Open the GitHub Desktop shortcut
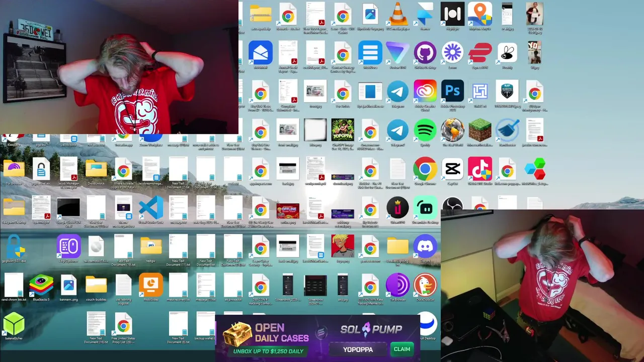Screen dimensions: 644x362 [x=425, y=53]
